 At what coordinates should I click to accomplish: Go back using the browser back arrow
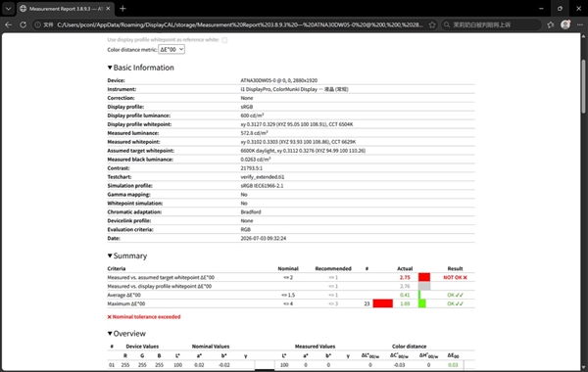(8, 24)
